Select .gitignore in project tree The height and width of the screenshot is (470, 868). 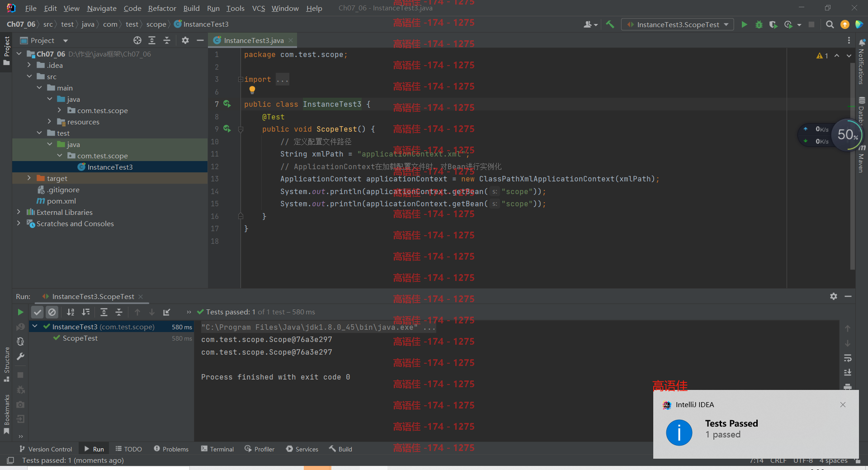(63, 190)
